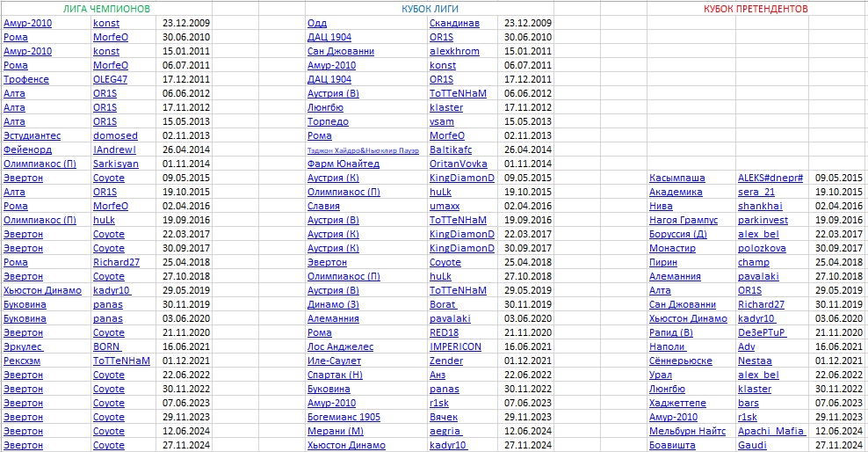This screenshot has height=452, width=868.
Task: Open the Мельбурн Найтс link
Action: 688,431
